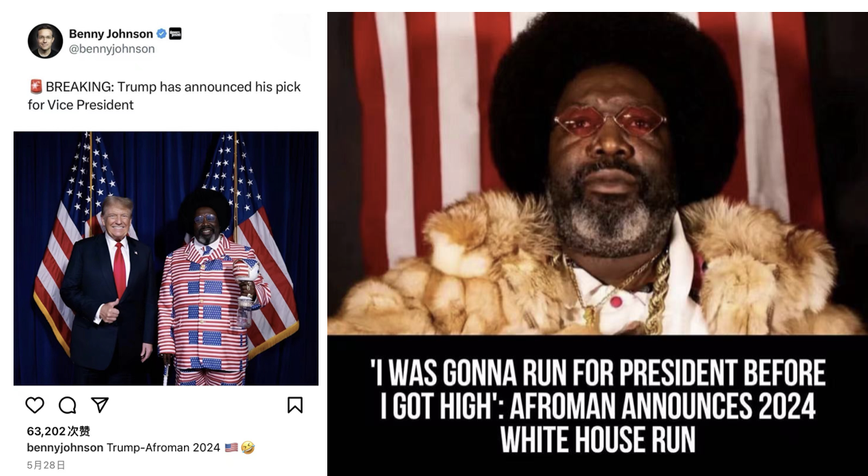Click the post date 5月28日
This screenshot has height=476, width=868.
tap(46, 465)
